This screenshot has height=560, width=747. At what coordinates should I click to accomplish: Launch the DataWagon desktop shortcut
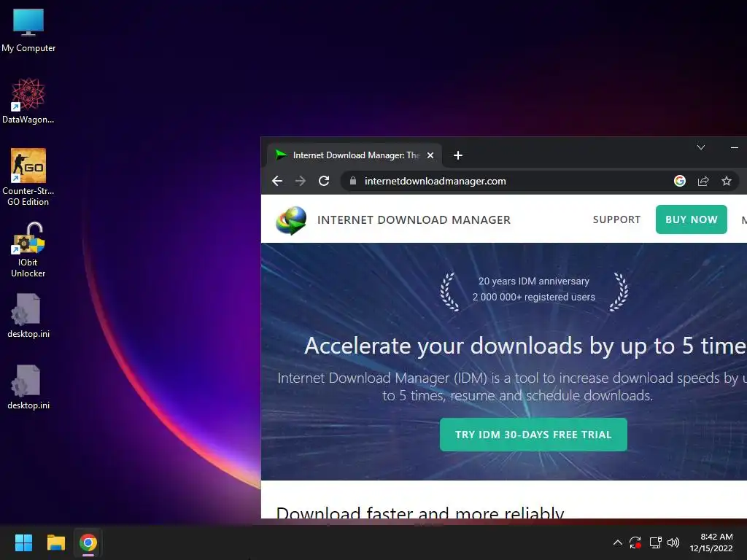[x=28, y=101]
